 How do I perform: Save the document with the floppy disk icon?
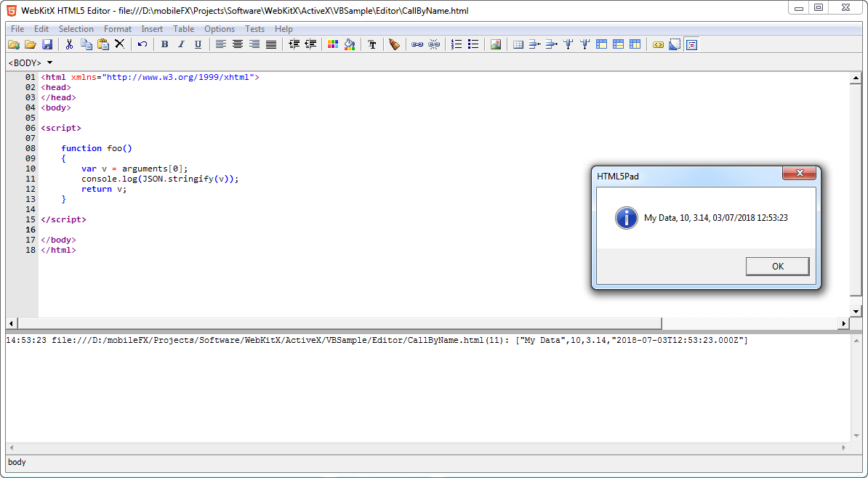pos(47,44)
